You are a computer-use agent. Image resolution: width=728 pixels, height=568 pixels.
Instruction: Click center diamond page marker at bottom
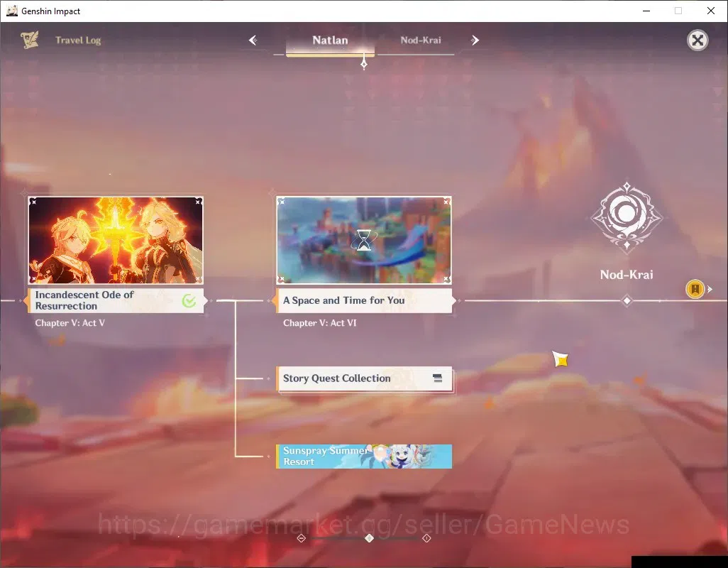(369, 538)
